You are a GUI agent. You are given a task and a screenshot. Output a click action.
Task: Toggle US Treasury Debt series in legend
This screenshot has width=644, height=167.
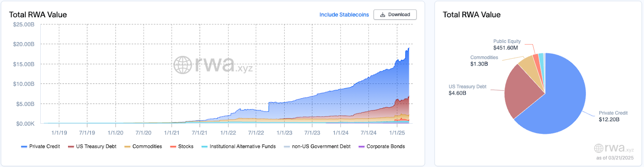coord(92,147)
